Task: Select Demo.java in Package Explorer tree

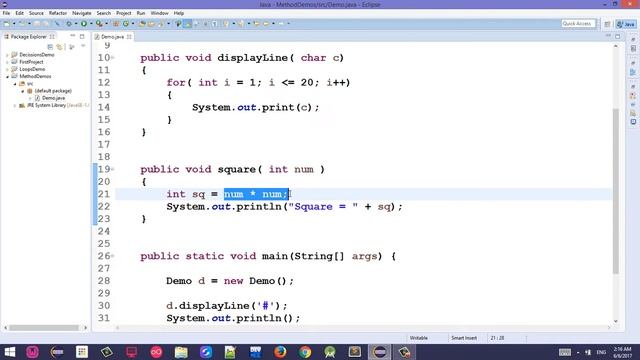Action: pos(53,98)
